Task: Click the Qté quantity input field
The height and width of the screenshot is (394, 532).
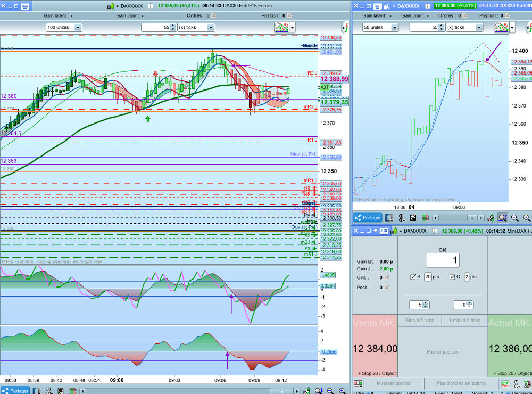Action: pos(443,260)
